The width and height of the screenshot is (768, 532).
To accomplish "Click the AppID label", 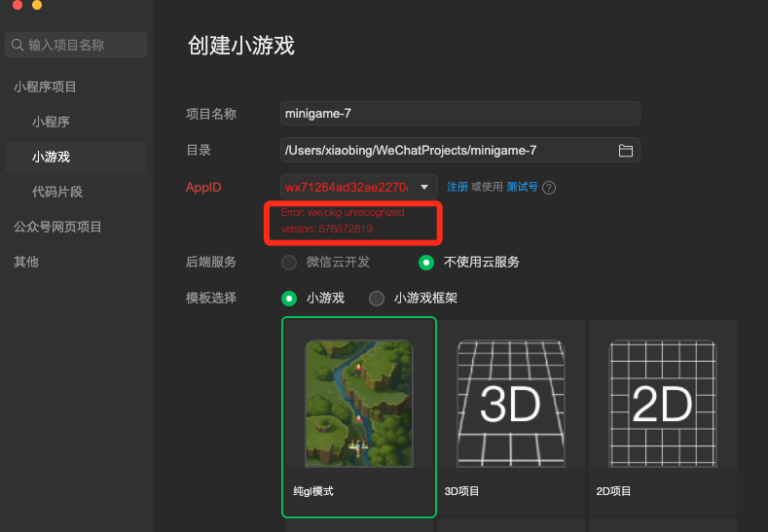I will [x=203, y=188].
